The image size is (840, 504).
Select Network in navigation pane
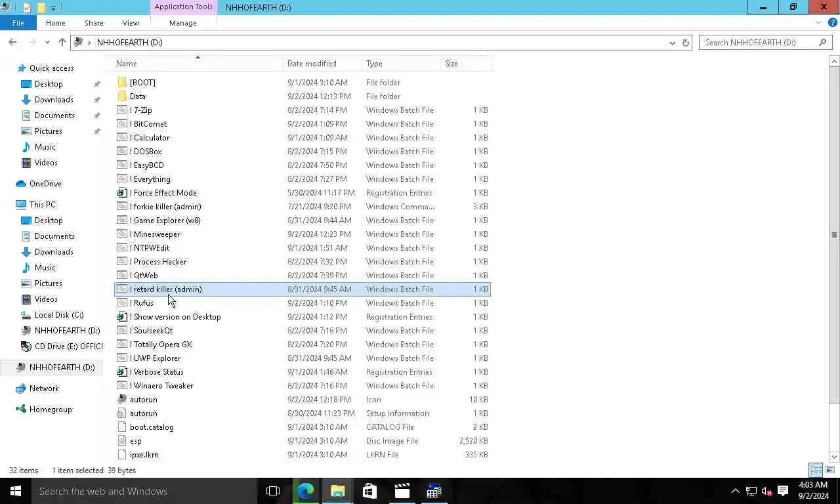click(x=44, y=388)
